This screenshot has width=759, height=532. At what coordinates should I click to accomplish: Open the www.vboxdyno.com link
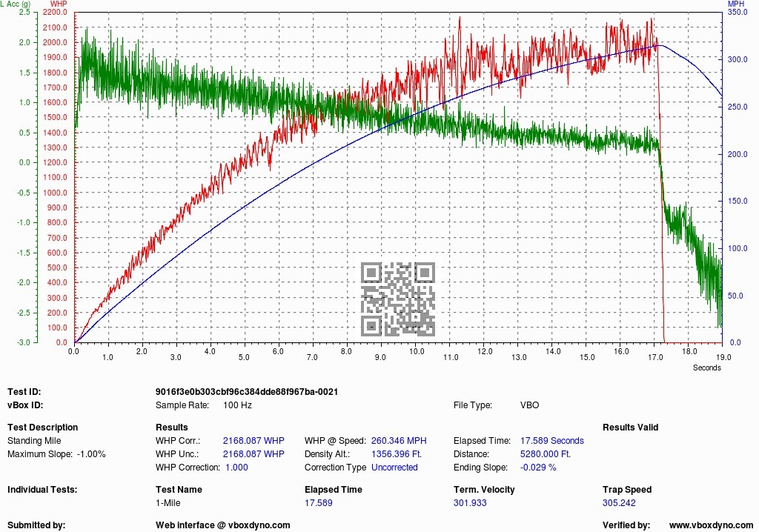point(711,525)
